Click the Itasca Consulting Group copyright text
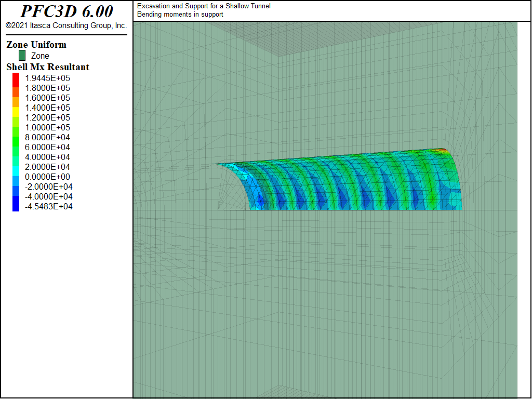Viewport: 532px width, 399px height. (x=66, y=25)
